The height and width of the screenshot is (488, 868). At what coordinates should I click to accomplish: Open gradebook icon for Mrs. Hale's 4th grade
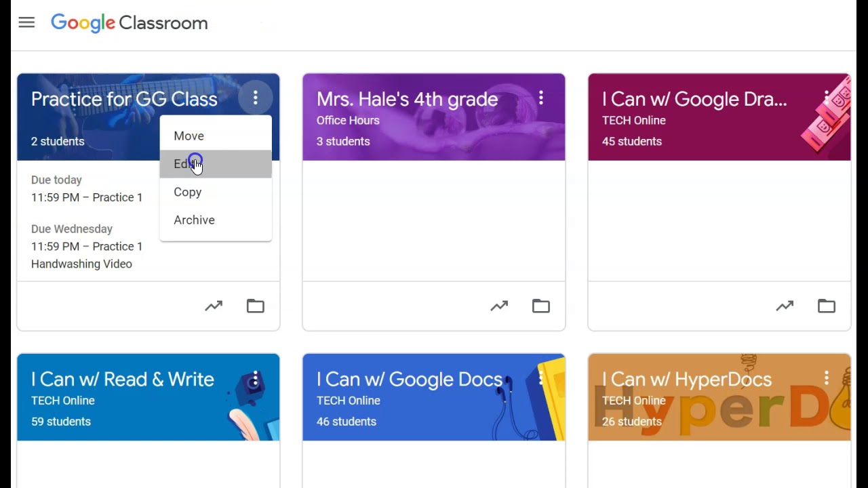click(499, 306)
